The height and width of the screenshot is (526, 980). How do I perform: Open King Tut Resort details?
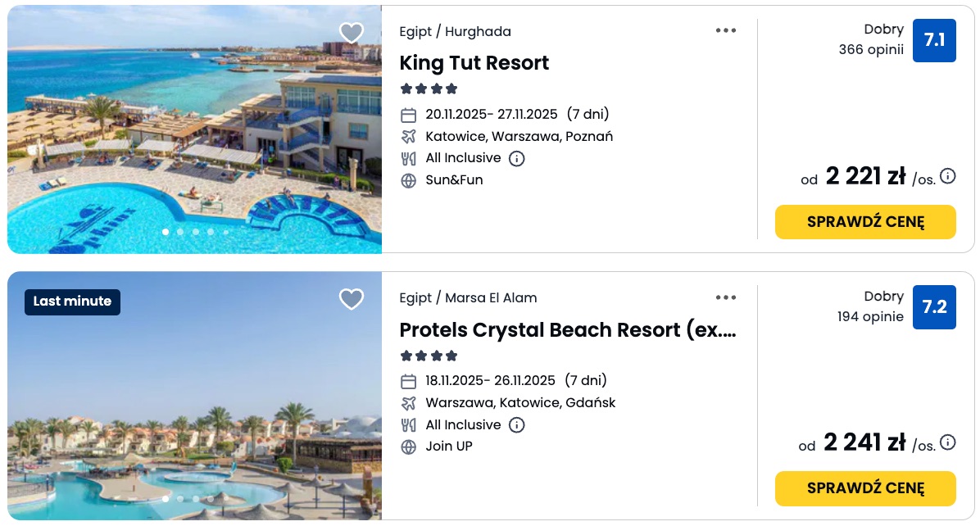[x=474, y=63]
